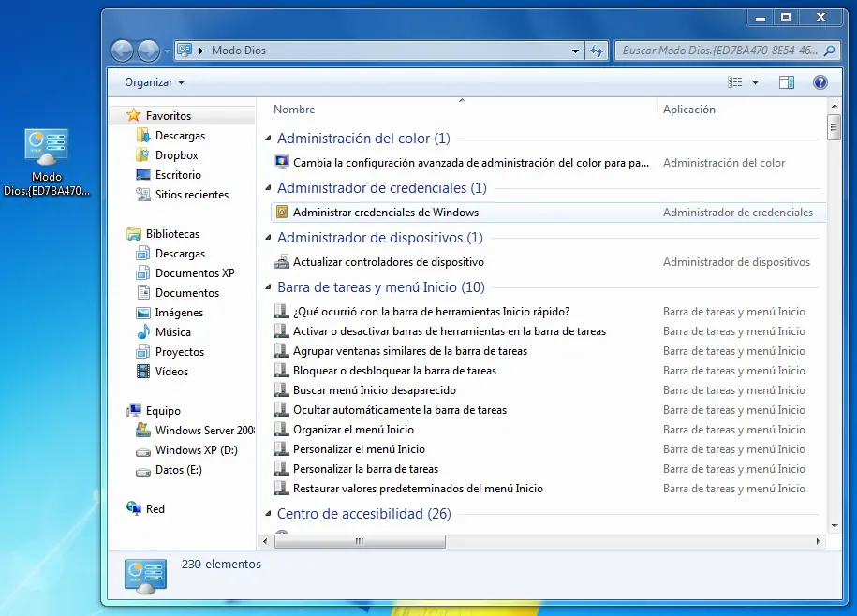Select Windows XP (D:) drive
857x616 pixels.
point(196,450)
